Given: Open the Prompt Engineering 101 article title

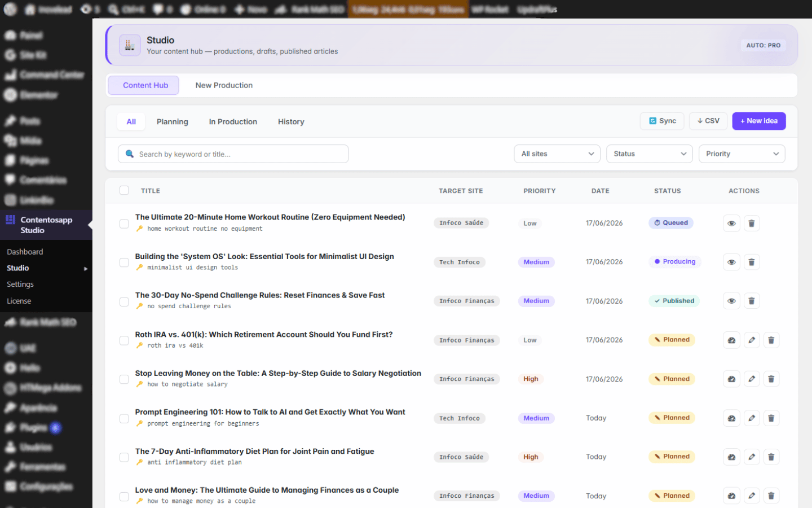Looking at the screenshot, I should pos(270,412).
